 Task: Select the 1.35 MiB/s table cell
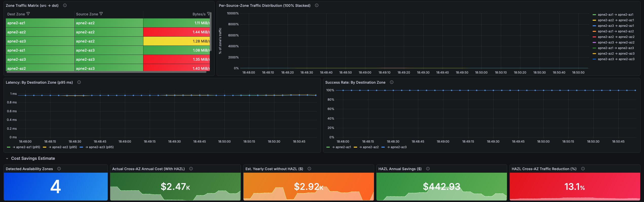177,59
